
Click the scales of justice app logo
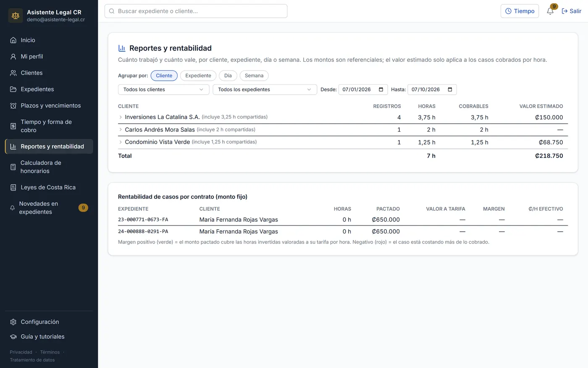tap(16, 16)
